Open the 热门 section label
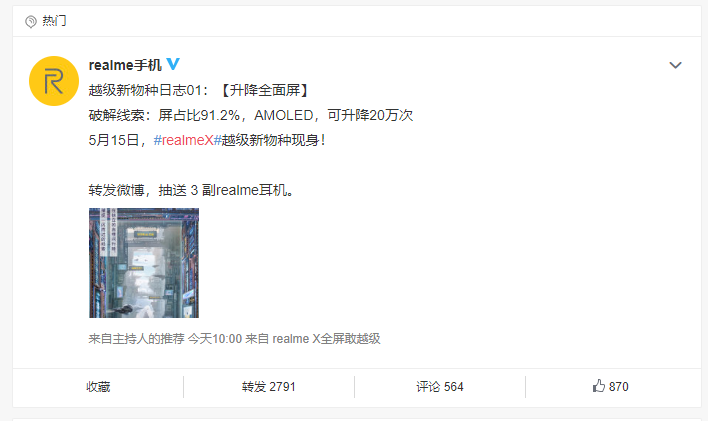 tap(54, 21)
